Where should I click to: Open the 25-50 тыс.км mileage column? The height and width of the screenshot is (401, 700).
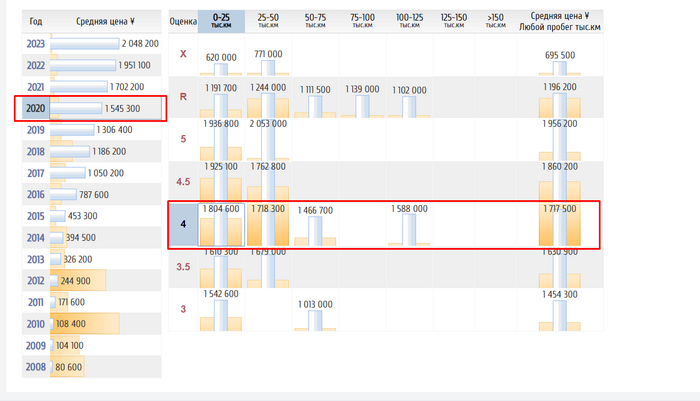coord(268,21)
